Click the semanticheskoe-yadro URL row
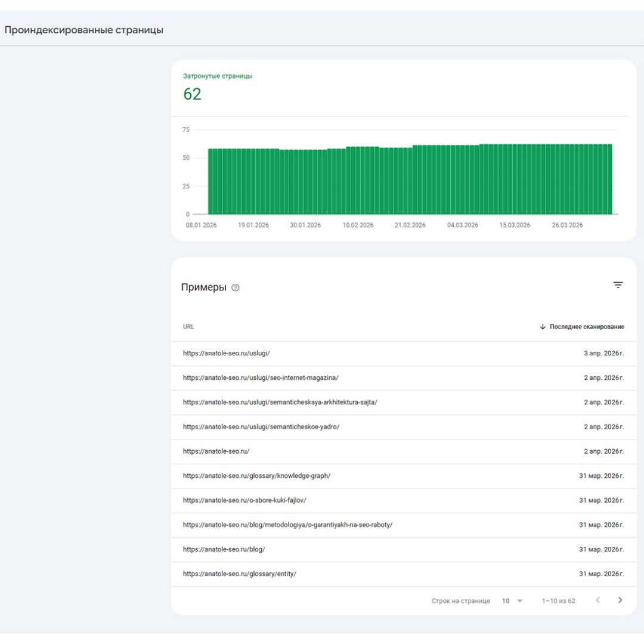Screen dimensions: 644x644 pos(261,426)
